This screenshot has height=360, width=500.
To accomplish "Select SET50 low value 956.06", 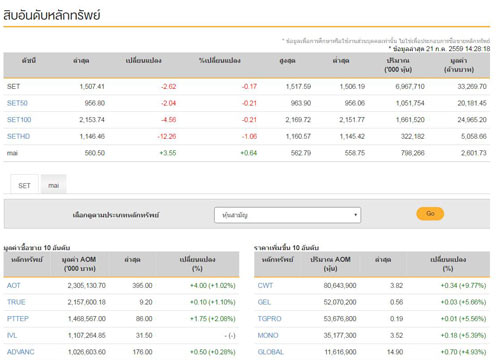I will (355, 103).
